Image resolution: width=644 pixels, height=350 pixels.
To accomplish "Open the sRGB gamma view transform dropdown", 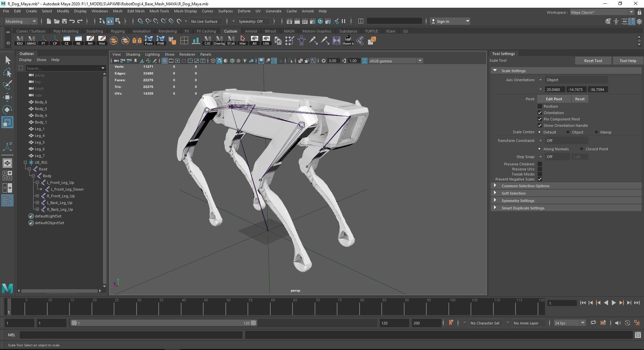I will pyautogui.click(x=395, y=61).
